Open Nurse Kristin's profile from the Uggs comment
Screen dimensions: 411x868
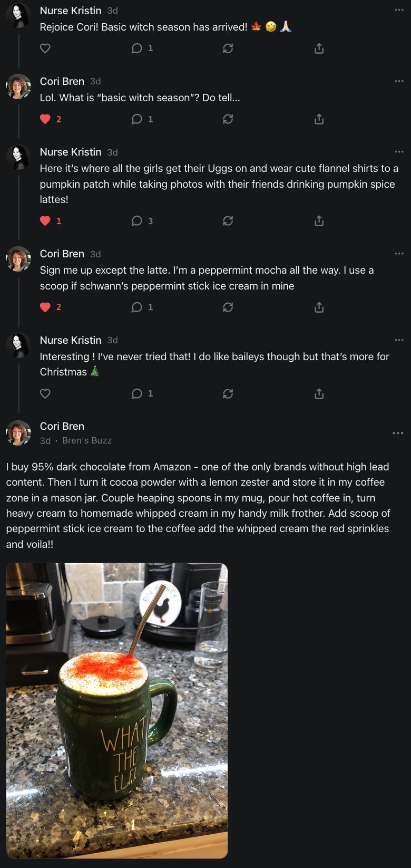pyautogui.click(x=71, y=152)
